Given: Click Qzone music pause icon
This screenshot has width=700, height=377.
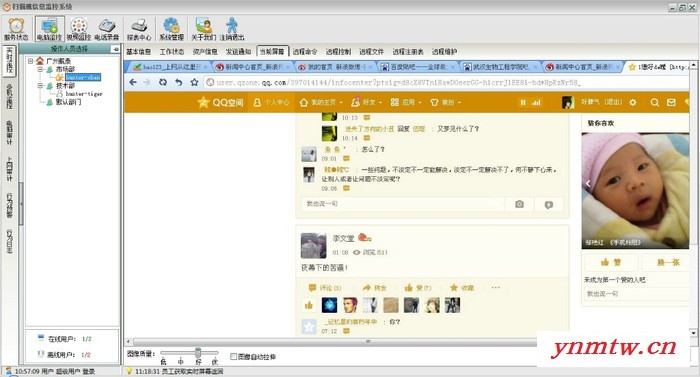Looking at the screenshot, I should (523, 102).
